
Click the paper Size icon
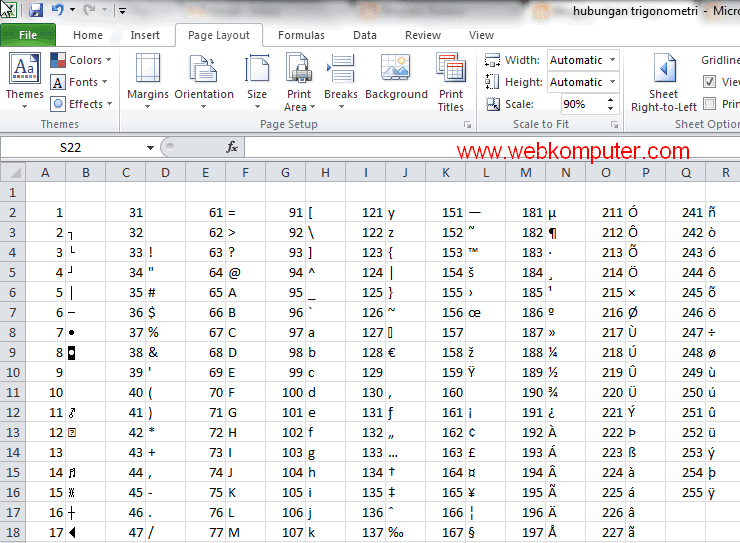(257, 68)
